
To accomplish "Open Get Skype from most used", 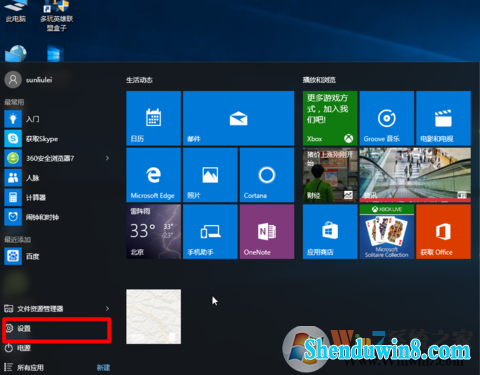I will (x=57, y=139).
